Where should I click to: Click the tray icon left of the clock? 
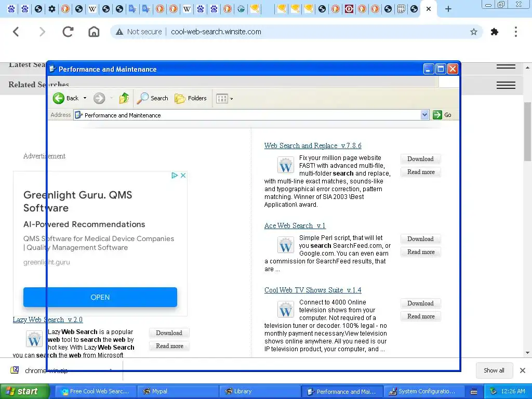(493, 391)
